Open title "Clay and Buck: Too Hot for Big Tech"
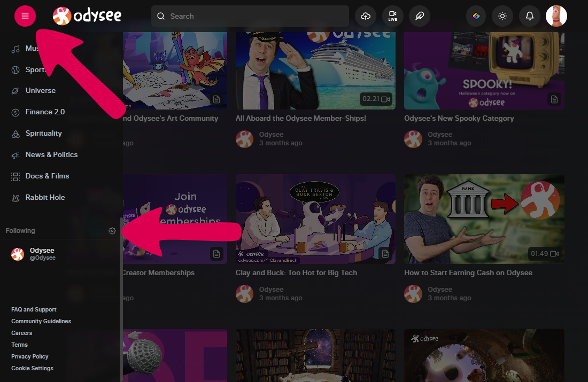The width and height of the screenshot is (588, 382). 296,272
